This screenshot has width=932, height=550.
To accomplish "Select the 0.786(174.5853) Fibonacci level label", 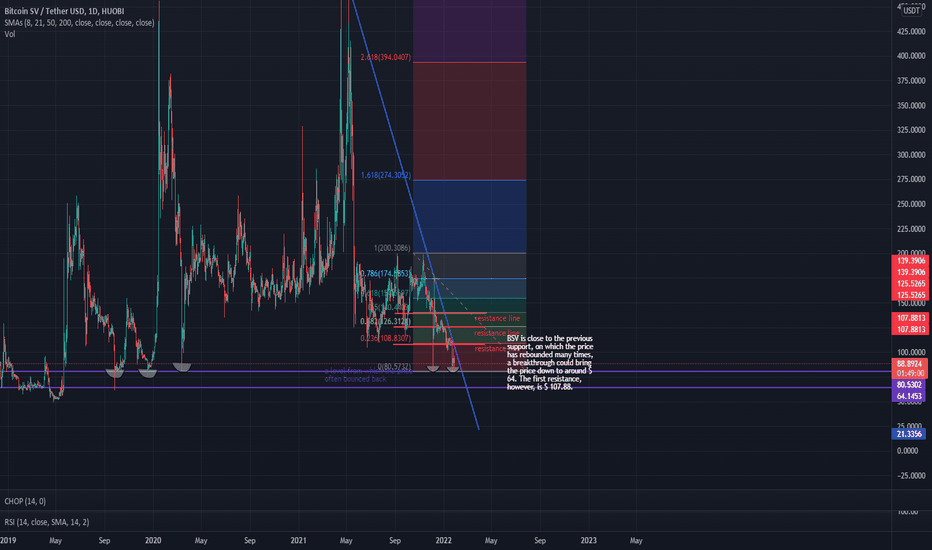I will (x=386, y=274).
